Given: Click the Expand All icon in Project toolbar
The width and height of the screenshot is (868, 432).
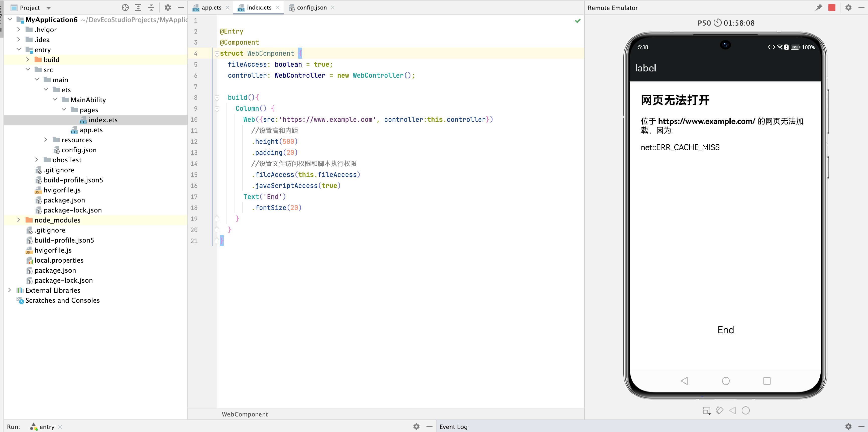Looking at the screenshot, I should 138,8.
